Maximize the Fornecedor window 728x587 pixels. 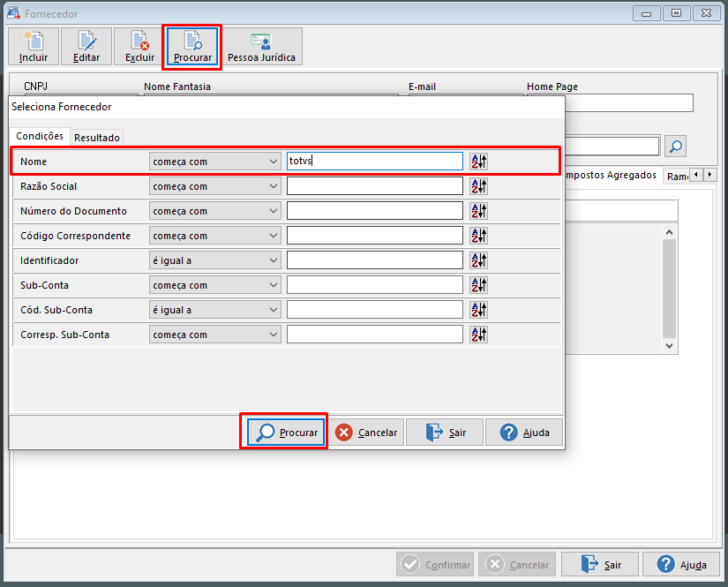click(677, 13)
